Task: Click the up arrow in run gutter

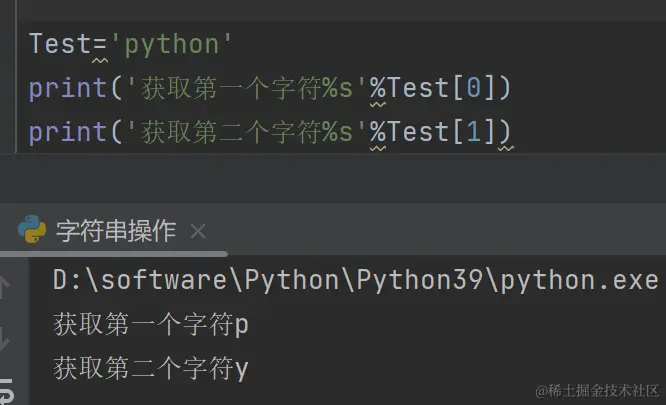Action: pos(6,286)
